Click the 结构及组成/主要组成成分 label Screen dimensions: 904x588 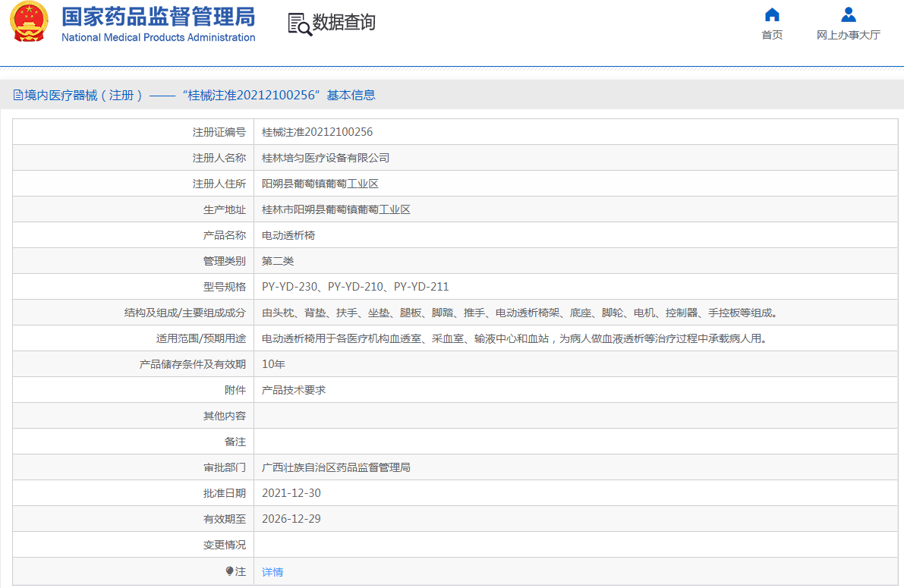(x=185, y=313)
